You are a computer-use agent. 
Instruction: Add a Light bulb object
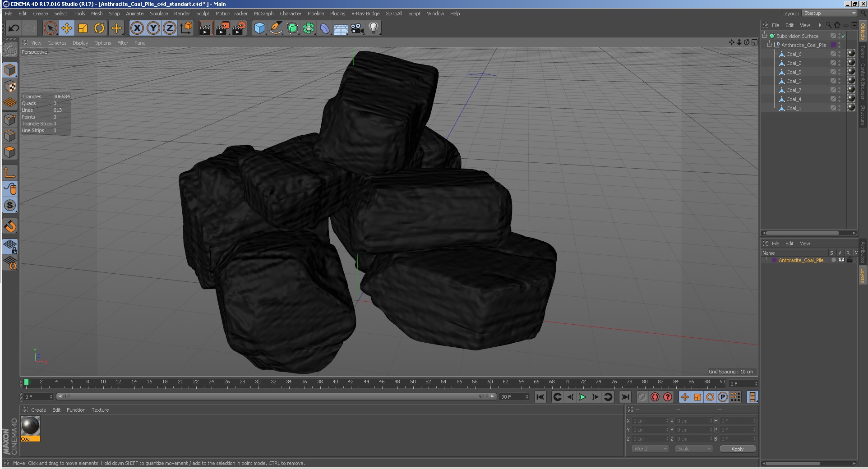point(374,28)
